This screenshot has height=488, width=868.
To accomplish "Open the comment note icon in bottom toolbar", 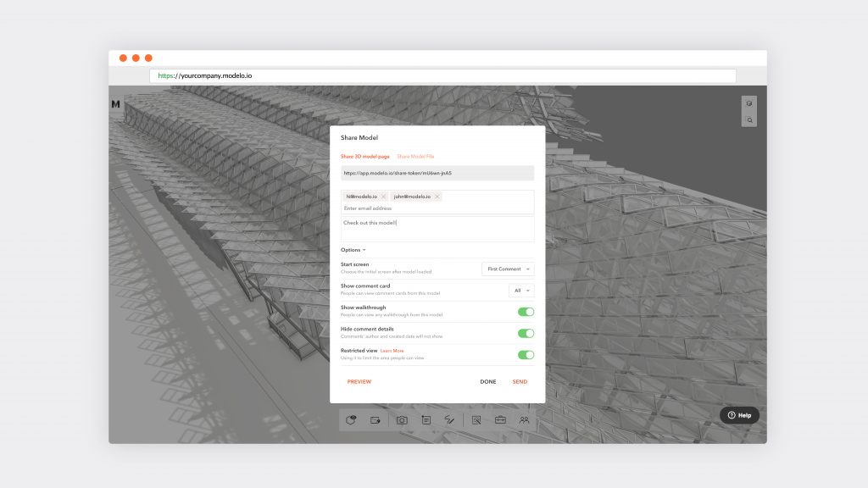I will (x=426, y=420).
